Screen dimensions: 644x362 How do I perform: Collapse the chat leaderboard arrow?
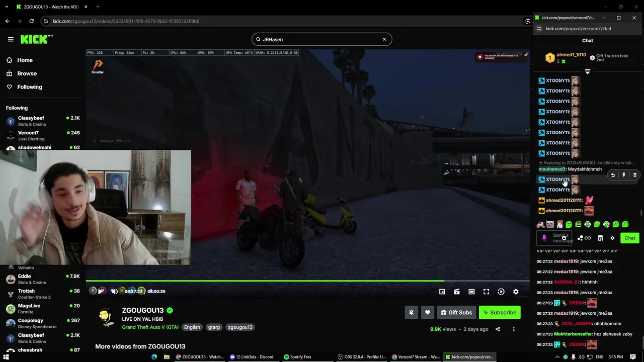click(x=587, y=71)
